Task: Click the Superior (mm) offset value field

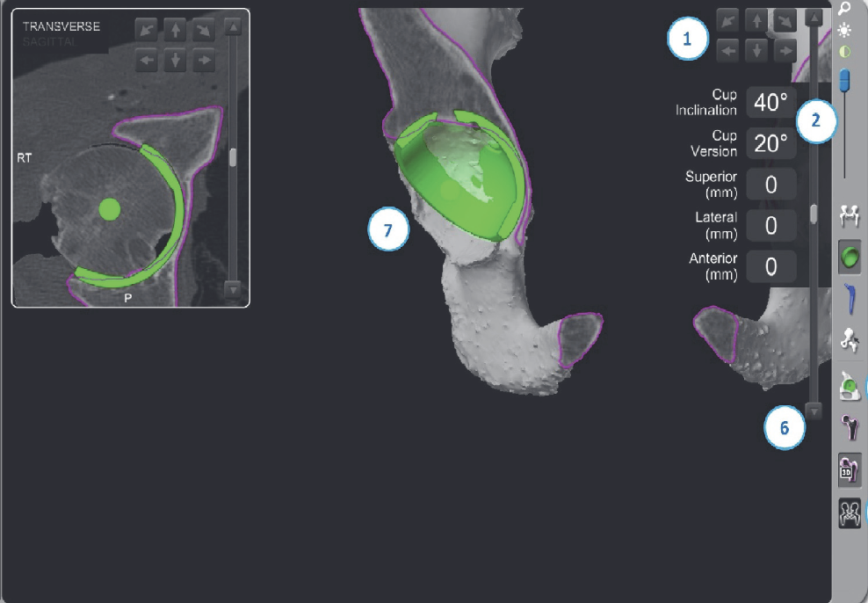Action: (770, 185)
